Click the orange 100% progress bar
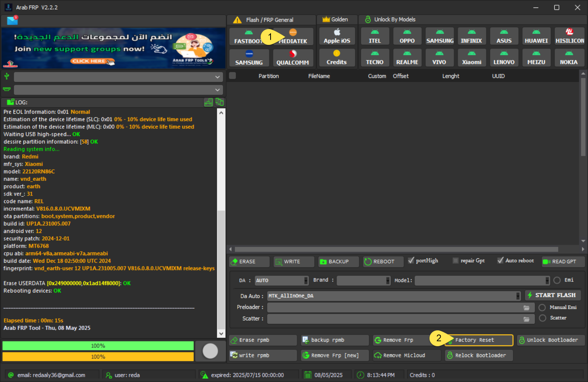The width and height of the screenshot is (588, 382). click(x=98, y=357)
